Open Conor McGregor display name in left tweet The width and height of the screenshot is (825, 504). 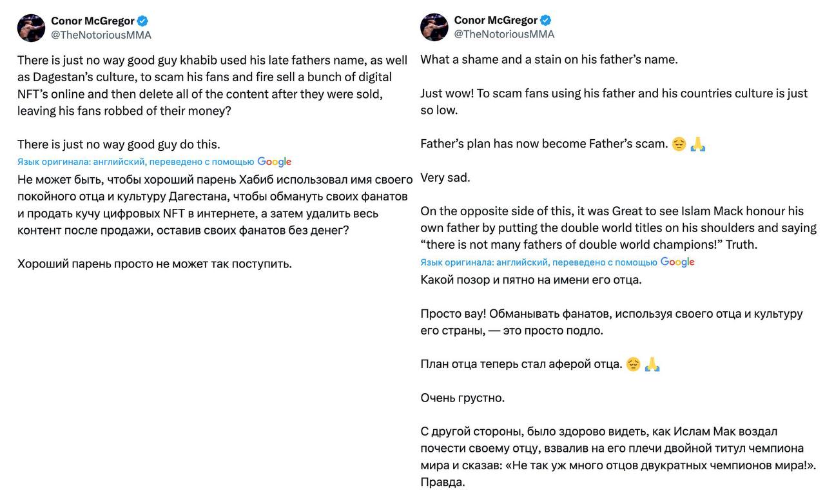(93, 21)
